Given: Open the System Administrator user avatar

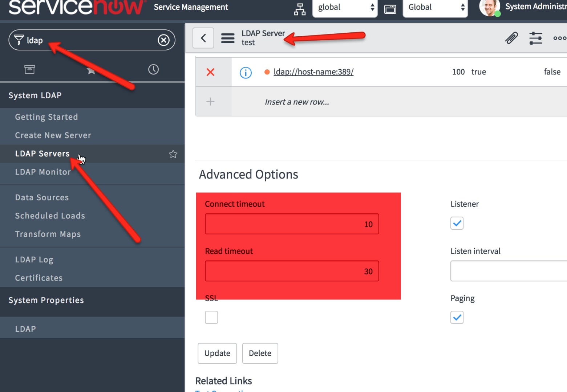Looking at the screenshot, I should [x=489, y=7].
